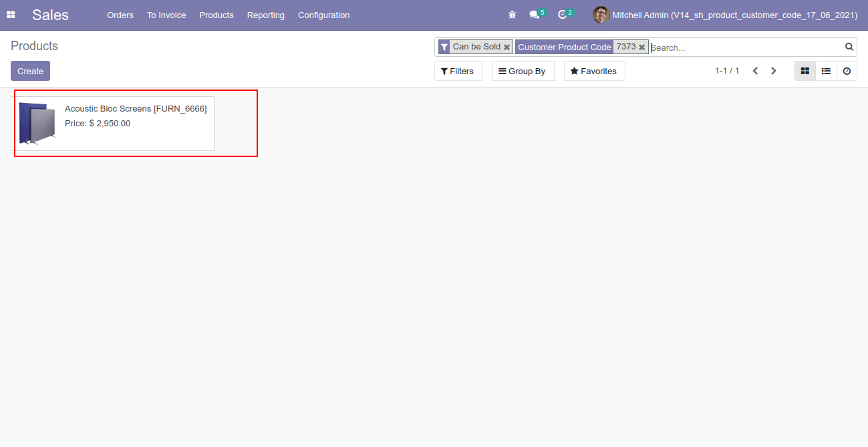This screenshot has width=868, height=447.
Task: Open the Filters dropdown
Action: tap(458, 71)
